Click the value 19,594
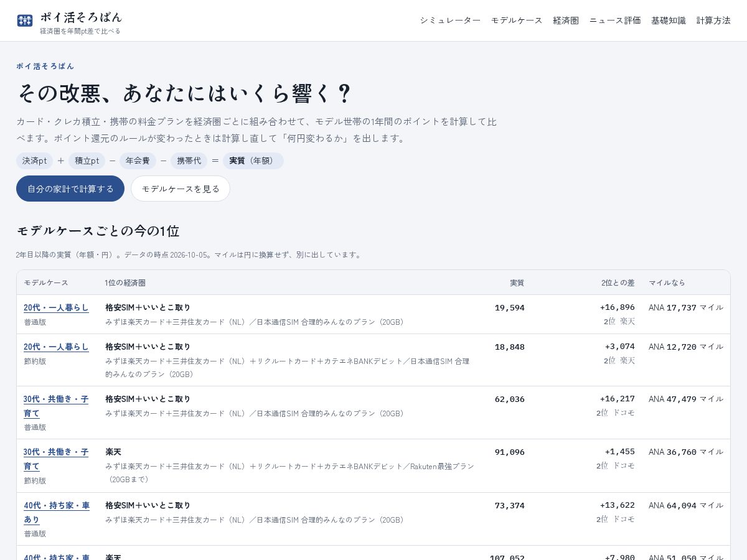The width and height of the screenshot is (747, 560). click(510, 307)
